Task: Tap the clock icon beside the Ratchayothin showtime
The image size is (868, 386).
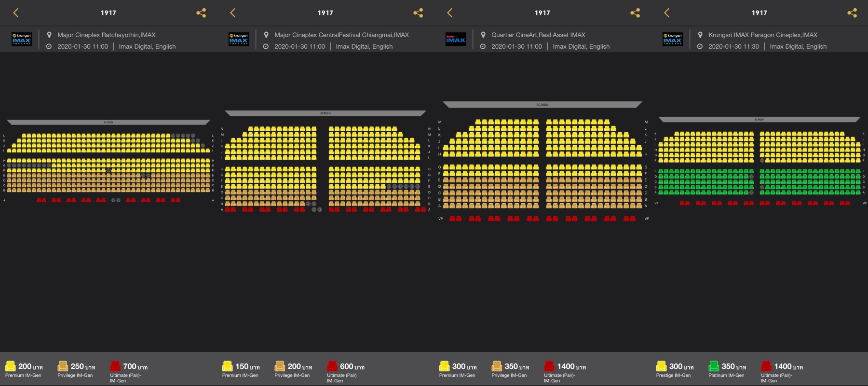Action: tap(49, 47)
